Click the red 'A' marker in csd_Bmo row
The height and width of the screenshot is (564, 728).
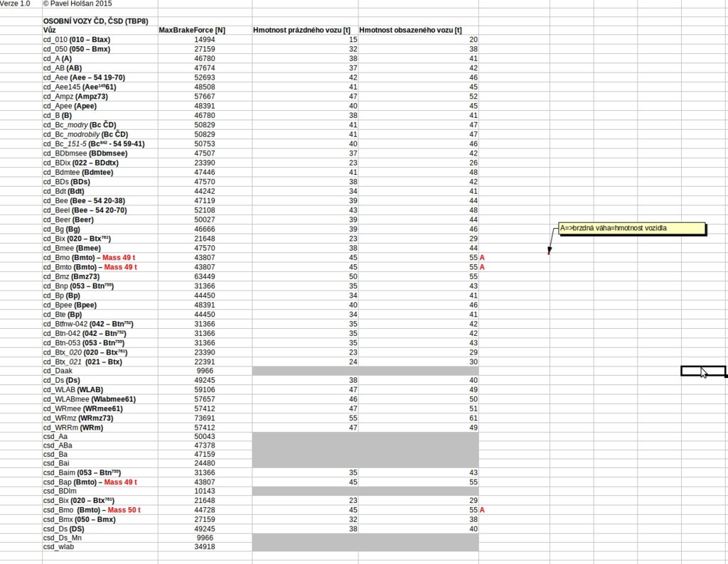482,510
